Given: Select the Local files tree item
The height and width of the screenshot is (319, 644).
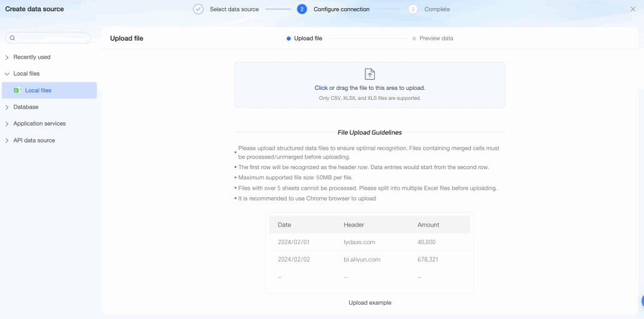Looking at the screenshot, I should pyautogui.click(x=38, y=91).
